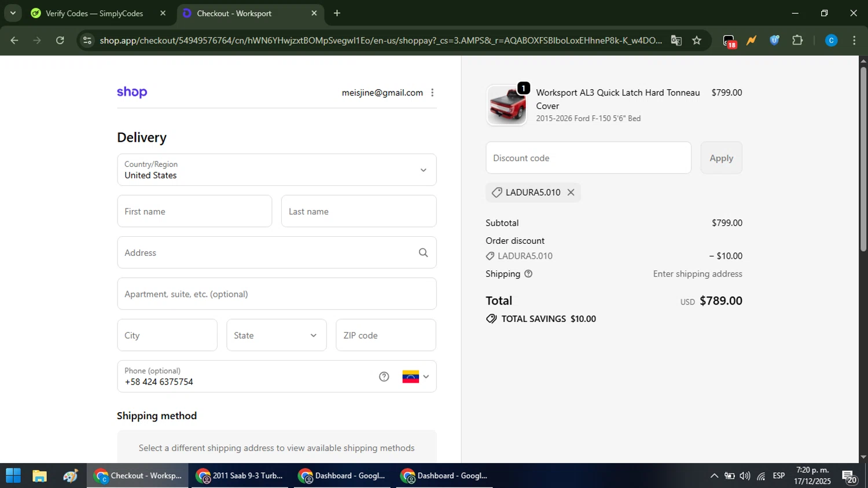Click the Chrome forward arrow

click(x=37, y=41)
